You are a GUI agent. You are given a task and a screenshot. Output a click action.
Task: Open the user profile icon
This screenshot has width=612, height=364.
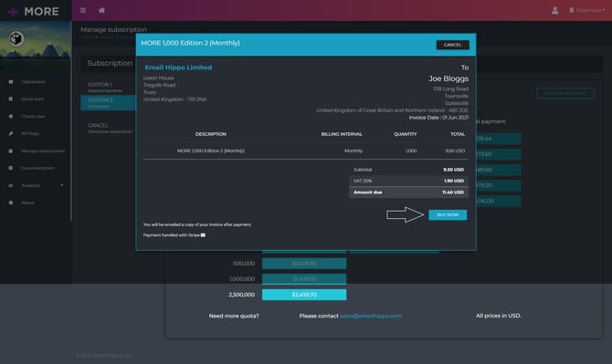(554, 11)
